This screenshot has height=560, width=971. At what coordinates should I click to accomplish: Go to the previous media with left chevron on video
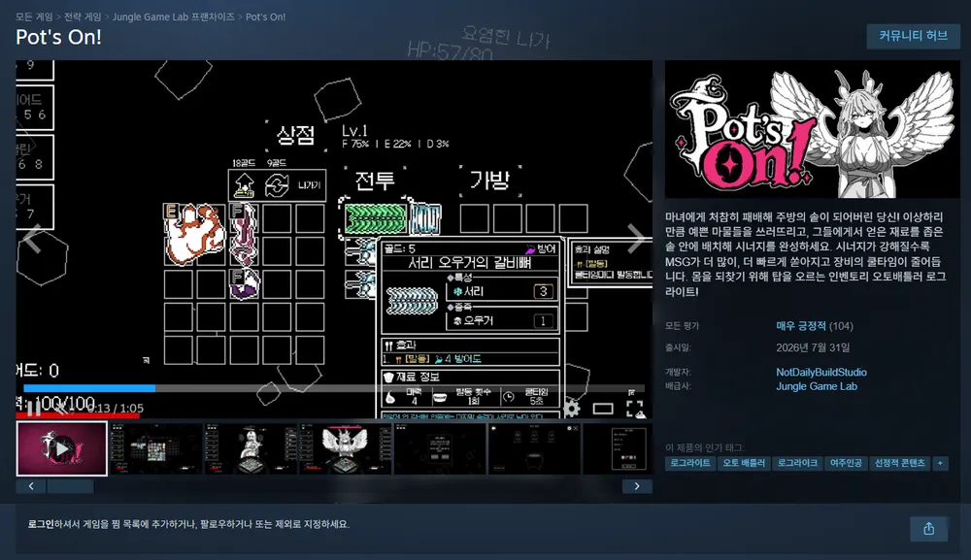32,239
